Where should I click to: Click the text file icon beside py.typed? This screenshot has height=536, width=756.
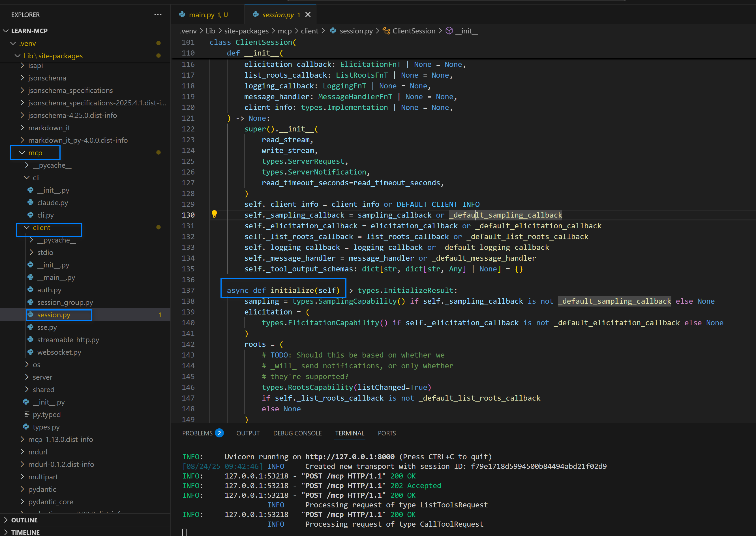point(27,414)
